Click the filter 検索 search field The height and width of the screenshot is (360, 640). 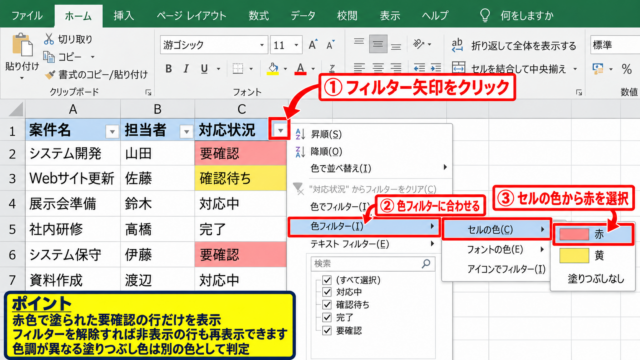(x=372, y=264)
